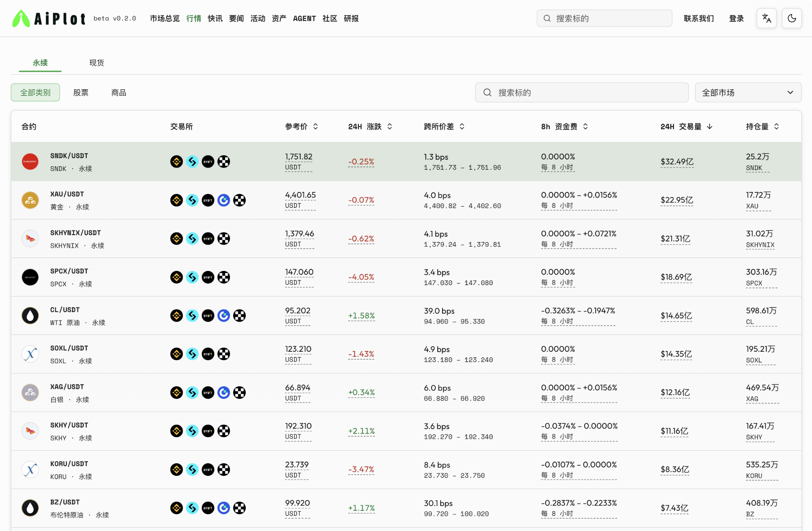
Task: Open 要闻 in the navigation
Action: tap(236, 18)
